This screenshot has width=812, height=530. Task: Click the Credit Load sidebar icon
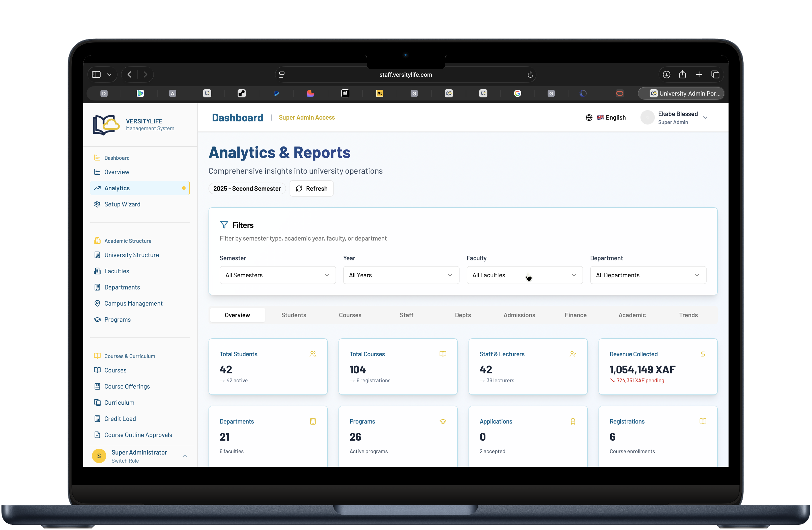pos(97,418)
